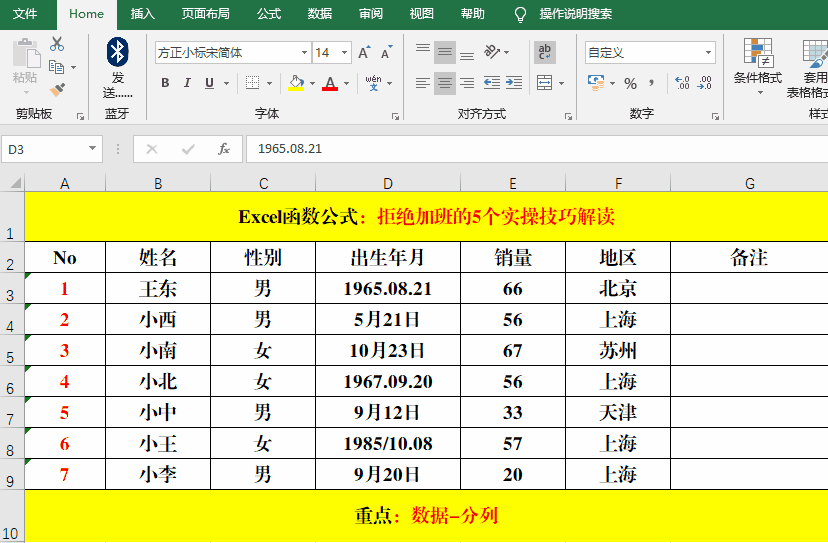Screen dimensions: 828x543
Task: Click the Cut scissors icon
Action: tap(57, 44)
